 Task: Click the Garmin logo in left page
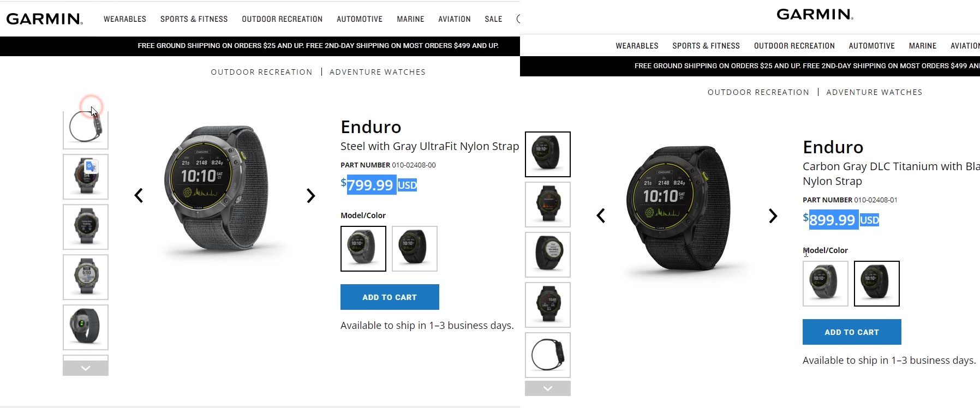[44, 19]
